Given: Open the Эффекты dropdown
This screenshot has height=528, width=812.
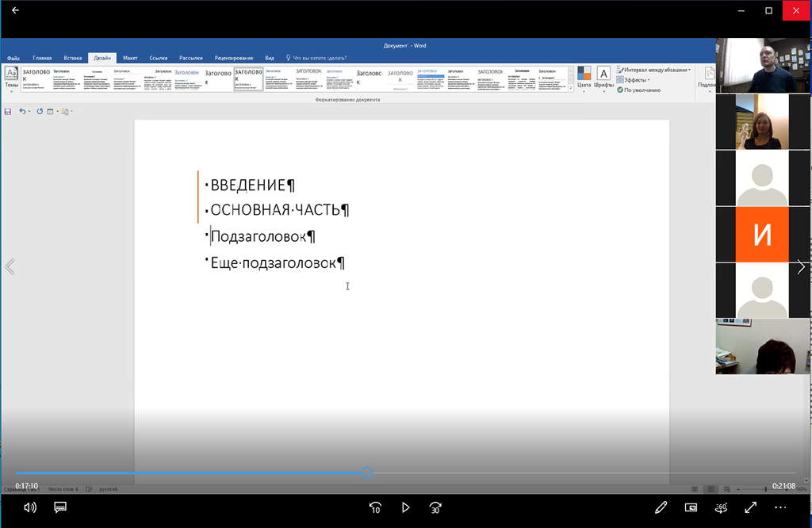Looking at the screenshot, I should pos(634,80).
